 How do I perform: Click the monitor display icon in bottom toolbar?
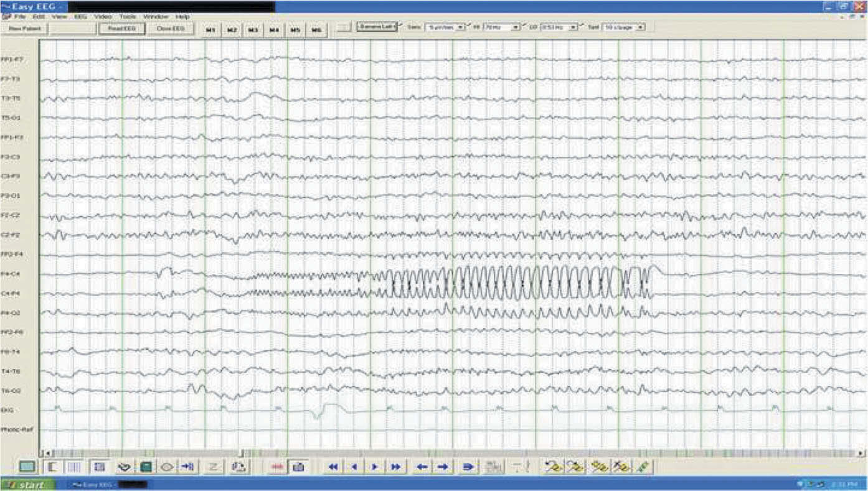click(x=27, y=467)
